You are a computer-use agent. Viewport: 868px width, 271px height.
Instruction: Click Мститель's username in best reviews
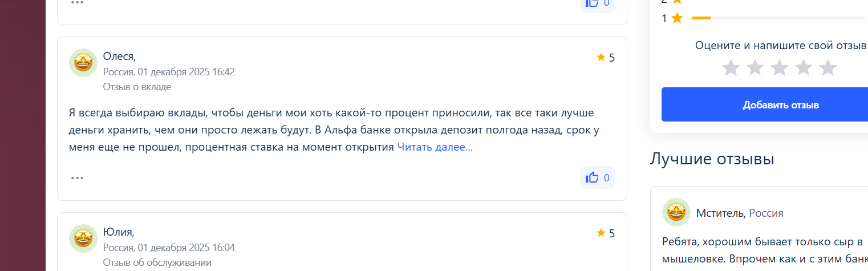720,213
